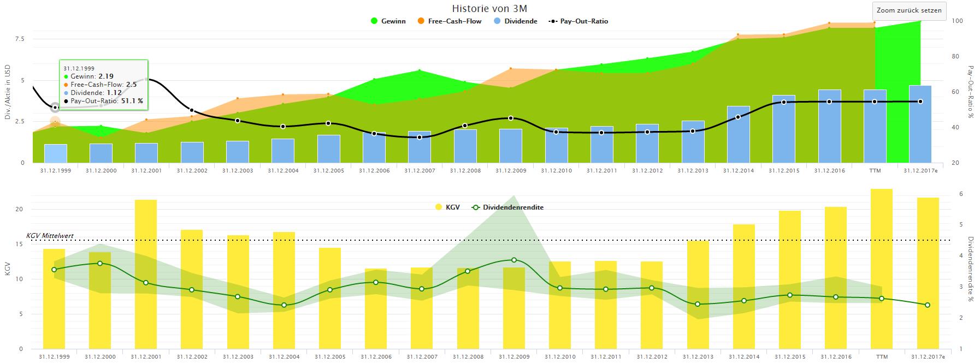Hide the Free-Cash-Flow series via legend
This screenshot has width=980, height=363.
(450, 21)
